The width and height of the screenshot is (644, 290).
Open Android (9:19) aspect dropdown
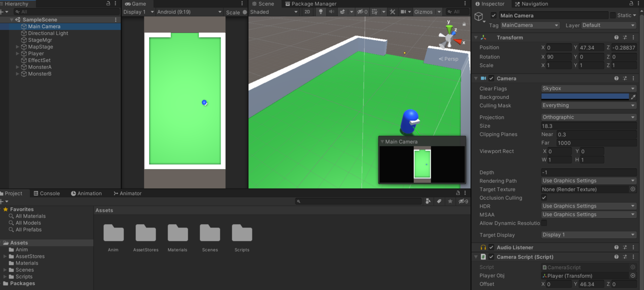coord(189,12)
